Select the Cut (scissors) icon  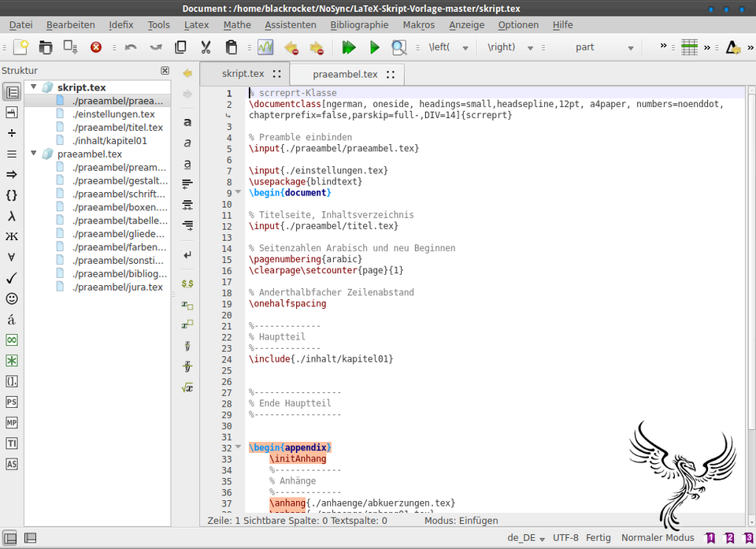206,49
